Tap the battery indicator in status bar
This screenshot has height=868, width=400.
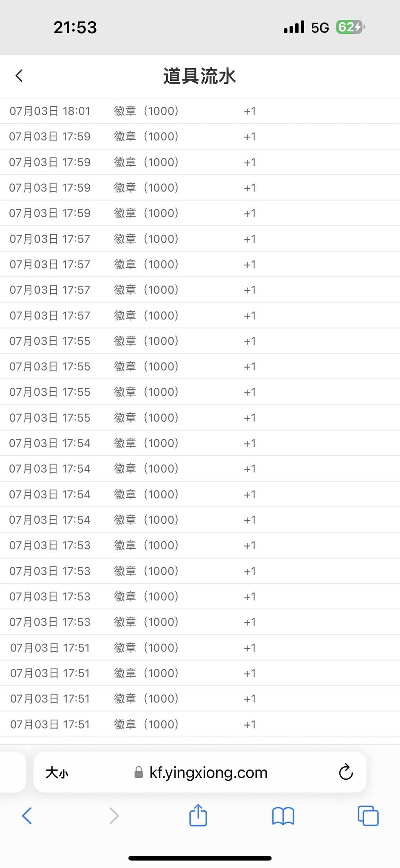[350, 27]
